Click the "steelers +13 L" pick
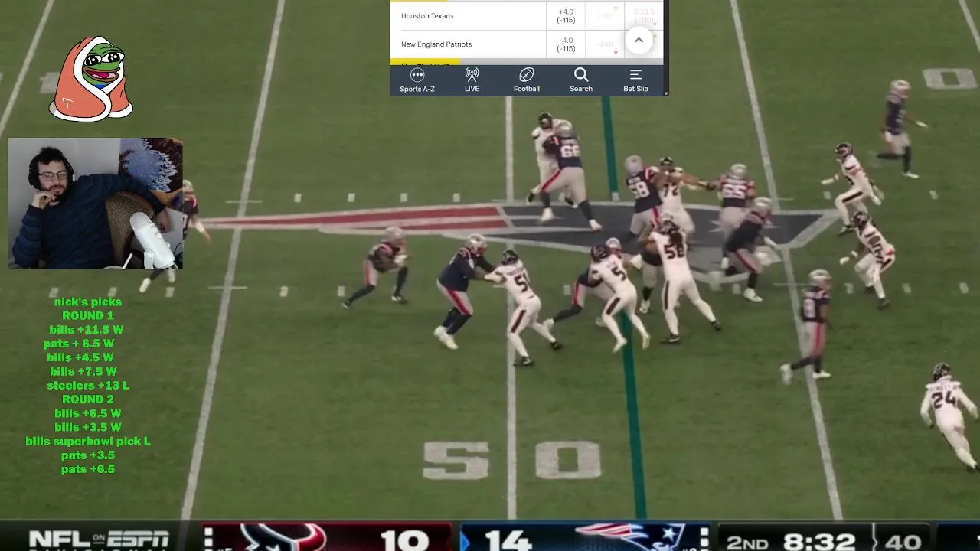Viewport: 980px width, 551px height. pyautogui.click(x=88, y=385)
